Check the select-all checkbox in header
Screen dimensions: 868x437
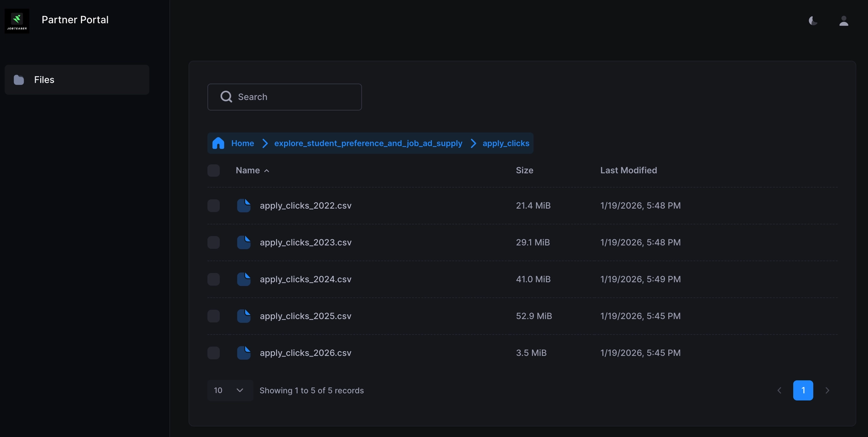tap(214, 171)
